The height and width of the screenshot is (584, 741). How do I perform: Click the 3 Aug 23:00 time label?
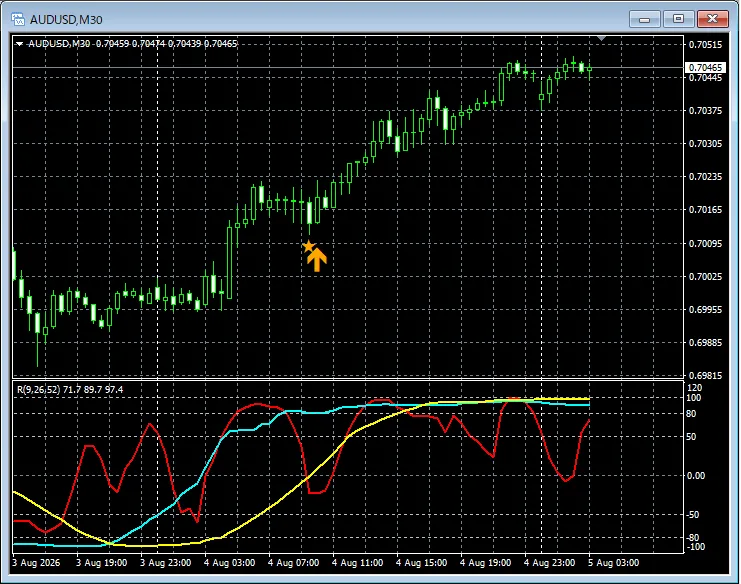[165, 563]
